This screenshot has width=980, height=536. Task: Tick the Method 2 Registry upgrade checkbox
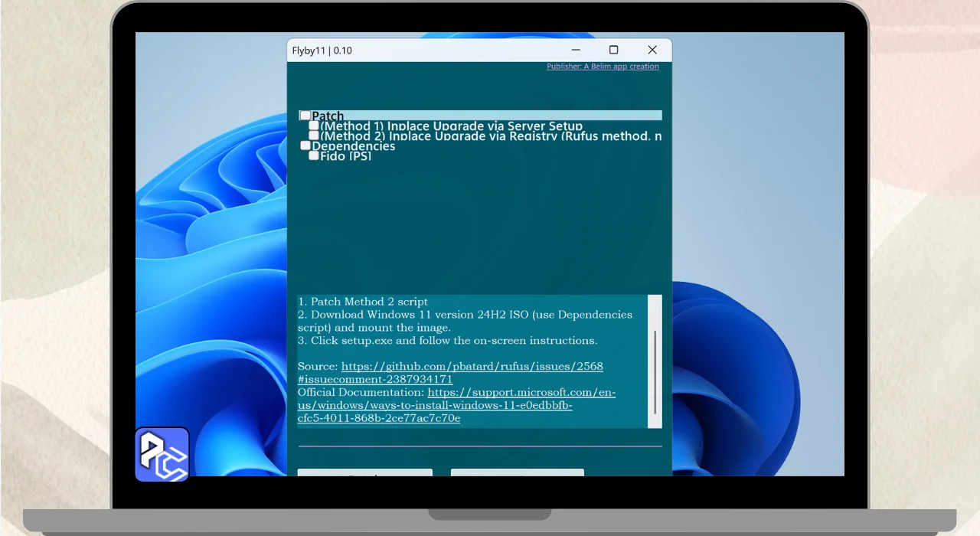click(314, 136)
